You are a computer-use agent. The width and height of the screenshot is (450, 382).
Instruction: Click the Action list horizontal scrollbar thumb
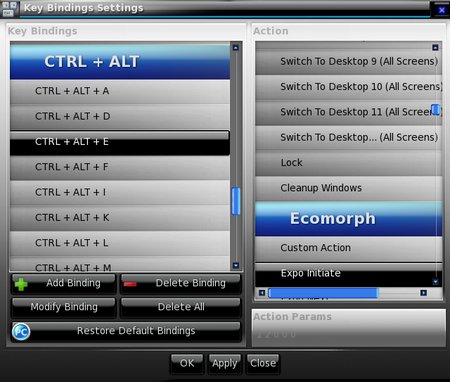click(323, 293)
